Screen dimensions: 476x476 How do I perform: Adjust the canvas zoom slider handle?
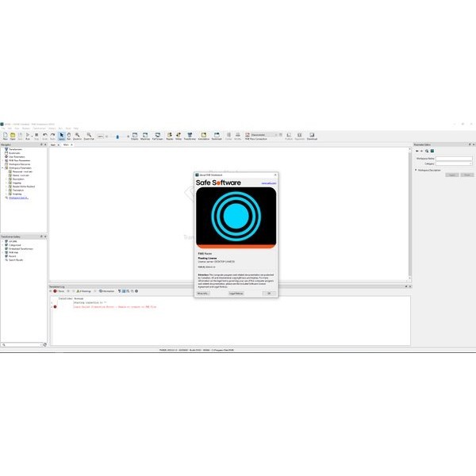(117, 136)
